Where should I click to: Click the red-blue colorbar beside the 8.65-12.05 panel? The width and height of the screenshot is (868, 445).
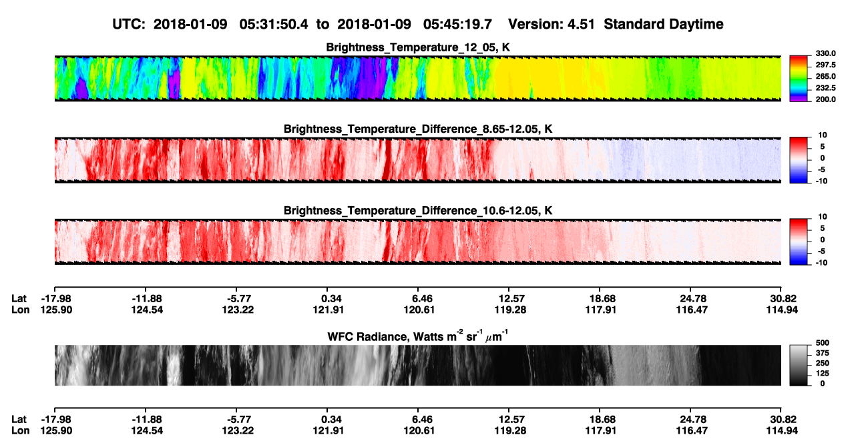point(799,159)
